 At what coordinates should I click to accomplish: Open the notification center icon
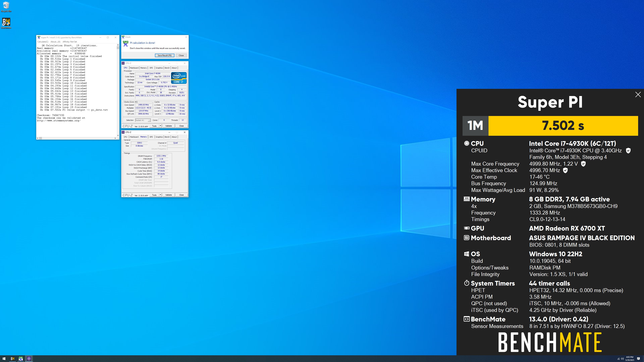[638, 358]
